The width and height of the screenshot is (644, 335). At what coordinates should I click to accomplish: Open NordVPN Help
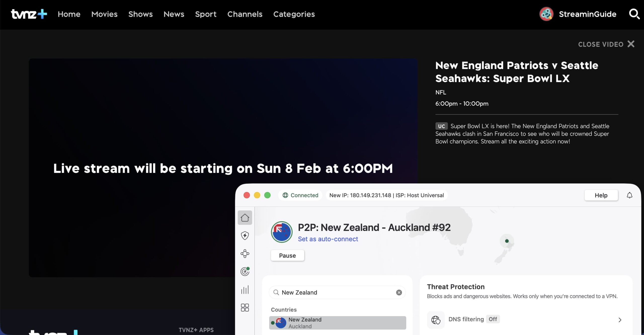(x=601, y=195)
